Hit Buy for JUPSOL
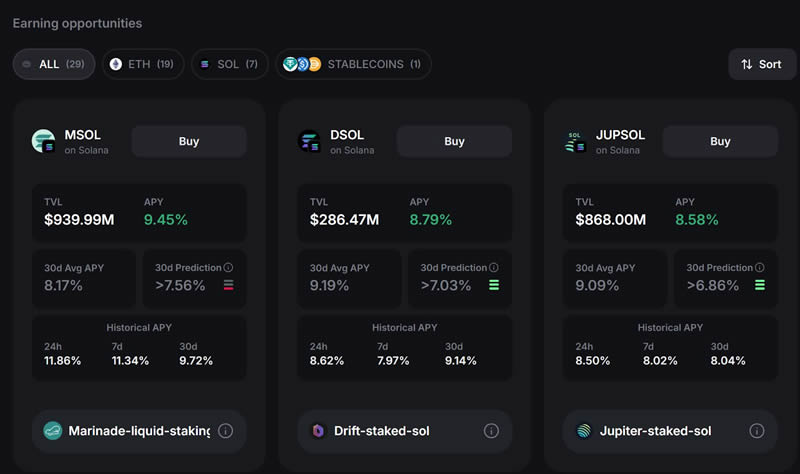800x474 pixels. click(720, 141)
